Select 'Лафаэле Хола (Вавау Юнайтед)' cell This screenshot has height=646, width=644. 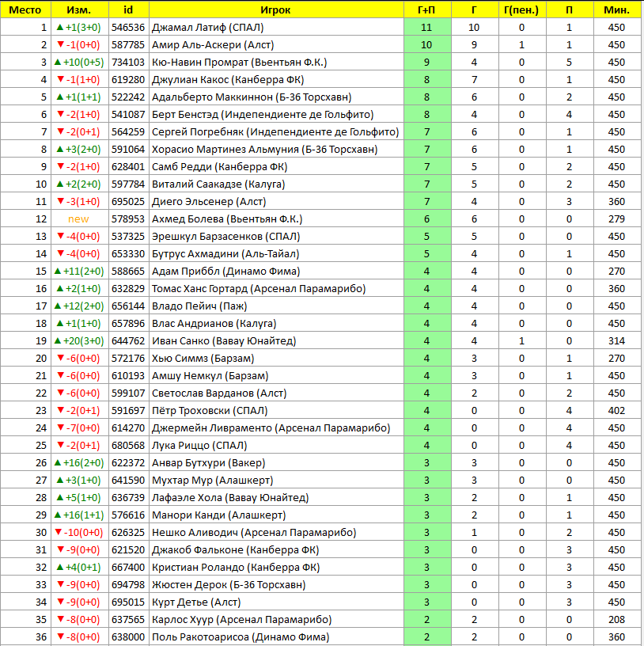coord(276,497)
